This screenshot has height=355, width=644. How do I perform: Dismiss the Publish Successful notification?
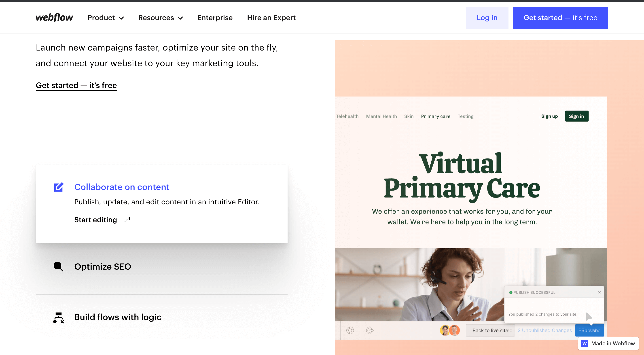coord(599,292)
